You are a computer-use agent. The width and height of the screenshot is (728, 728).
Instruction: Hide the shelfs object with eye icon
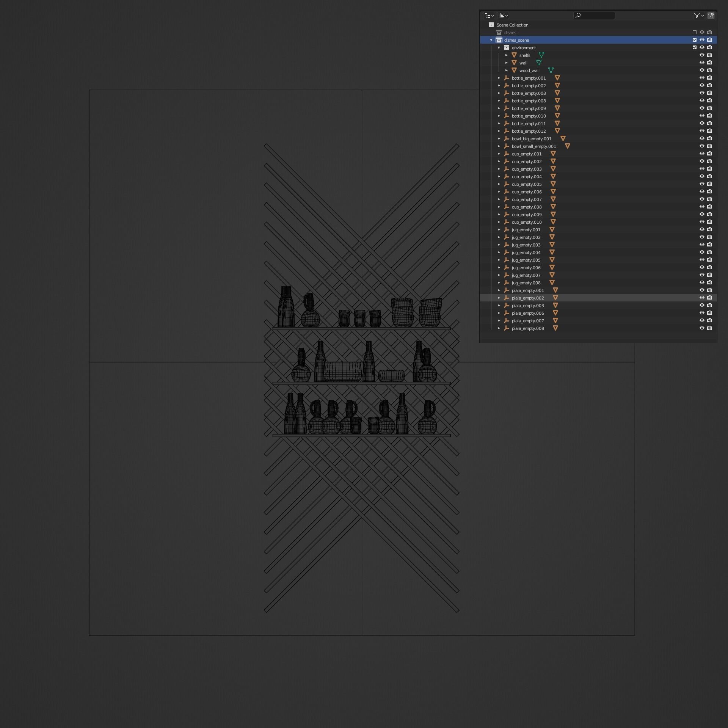coord(702,55)
